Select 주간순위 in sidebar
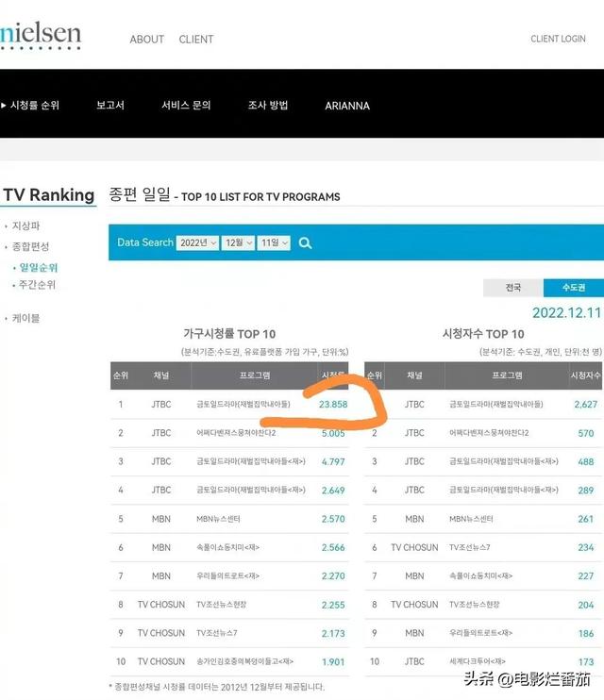Viewport: 604px width, 700px height. (37, 285)
